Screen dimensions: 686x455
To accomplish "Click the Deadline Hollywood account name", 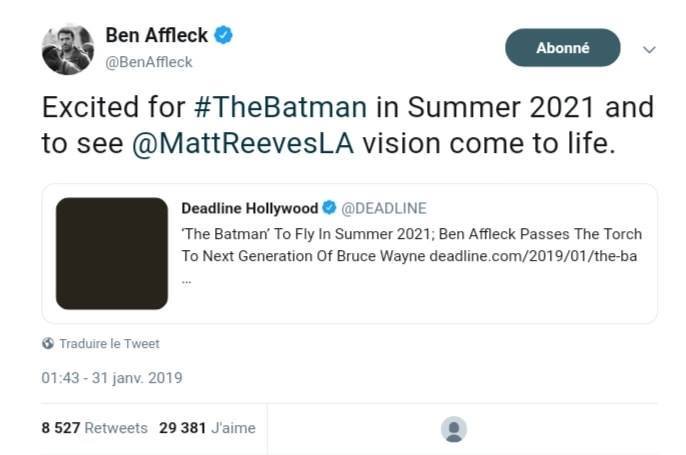I will 248,208.
